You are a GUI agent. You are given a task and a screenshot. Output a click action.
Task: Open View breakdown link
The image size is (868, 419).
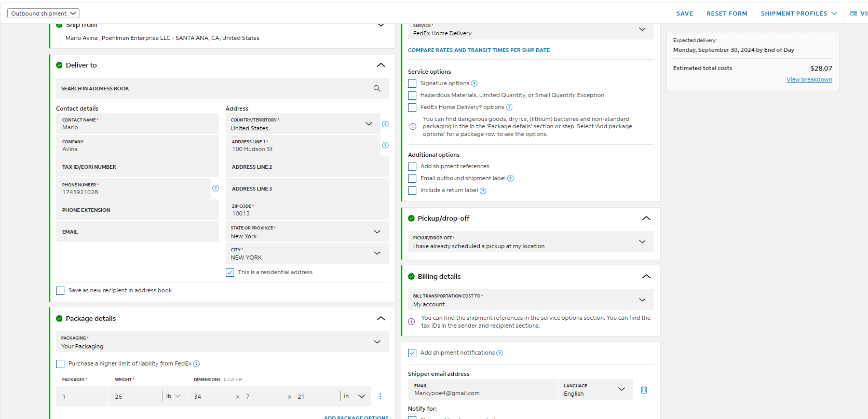pos(809,79)
